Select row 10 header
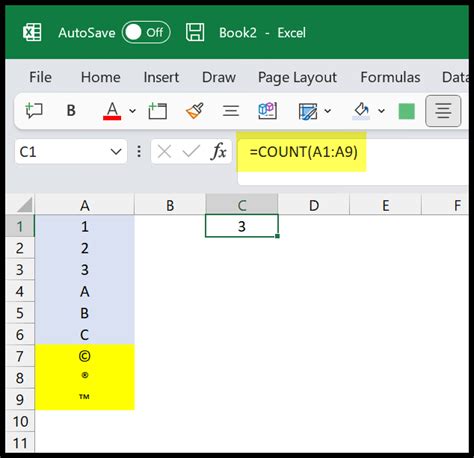Screen dimensions: 474x458 click(20, 421)
